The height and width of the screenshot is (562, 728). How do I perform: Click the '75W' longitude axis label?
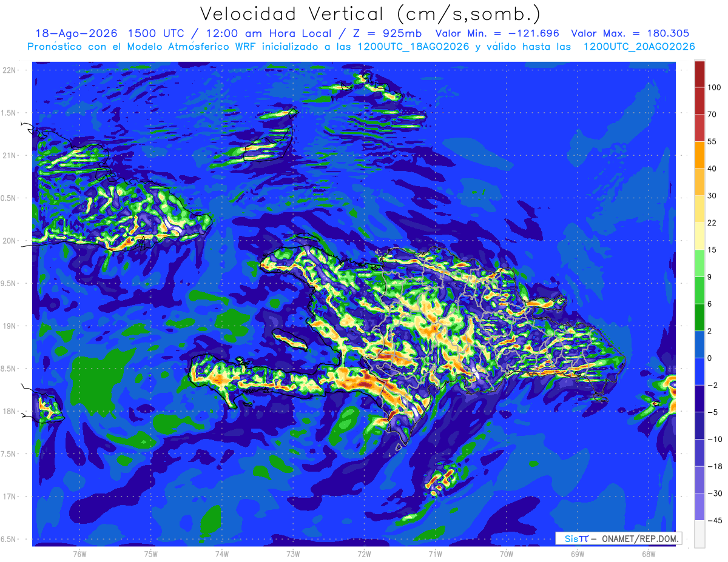pyautogui.click(x=151, y=554)
